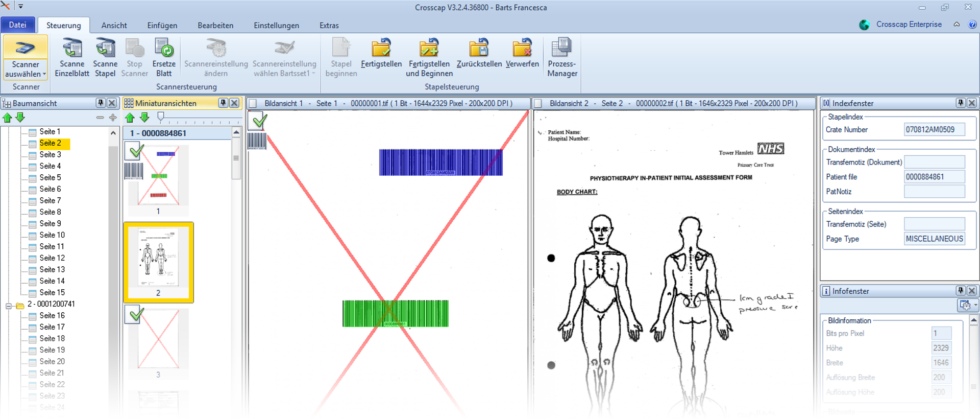The width and height of the screenshot is (980, 419).
Task: Open the Infofenster settings dropdown
Action: (x=967, y=305)
